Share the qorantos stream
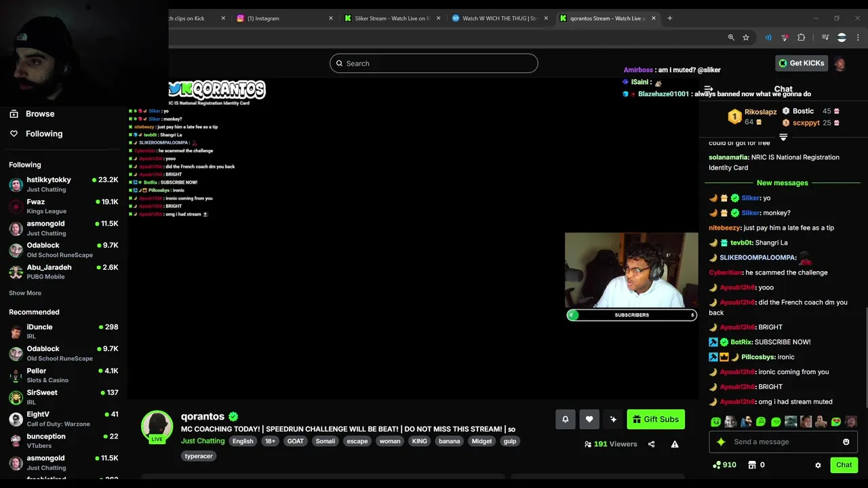This screenshot has width=868, height=488. click(651, 445)
